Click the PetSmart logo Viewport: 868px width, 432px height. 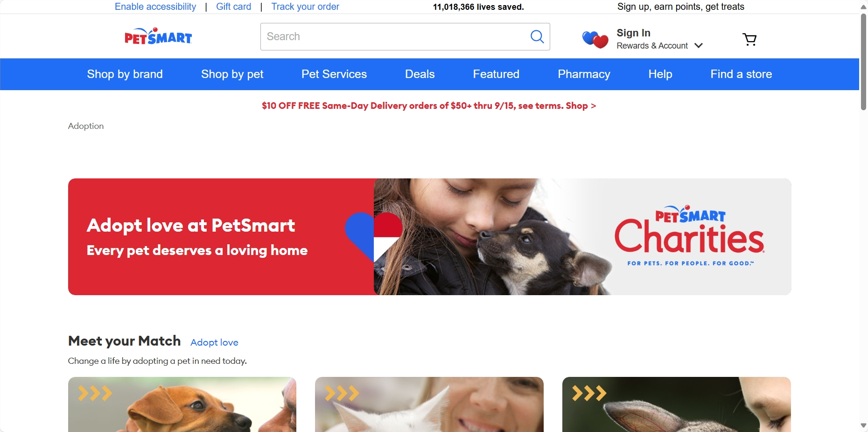click(x=158, y=36)
